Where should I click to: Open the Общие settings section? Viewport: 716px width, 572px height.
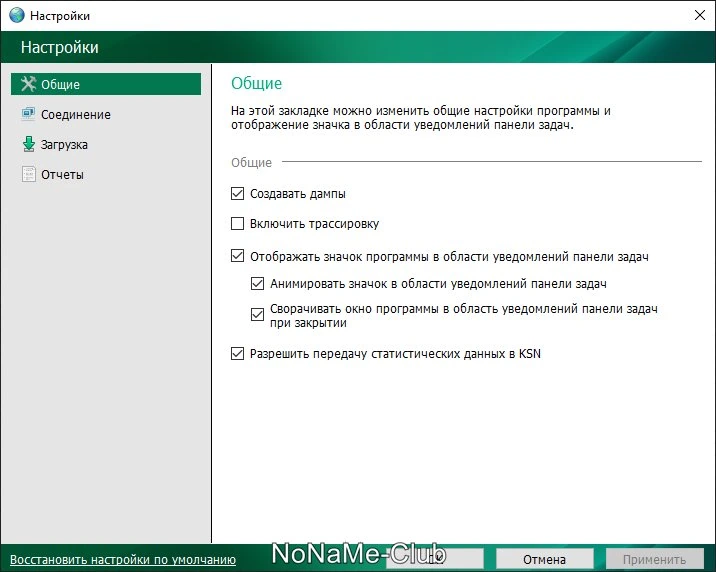coord(106,84)
